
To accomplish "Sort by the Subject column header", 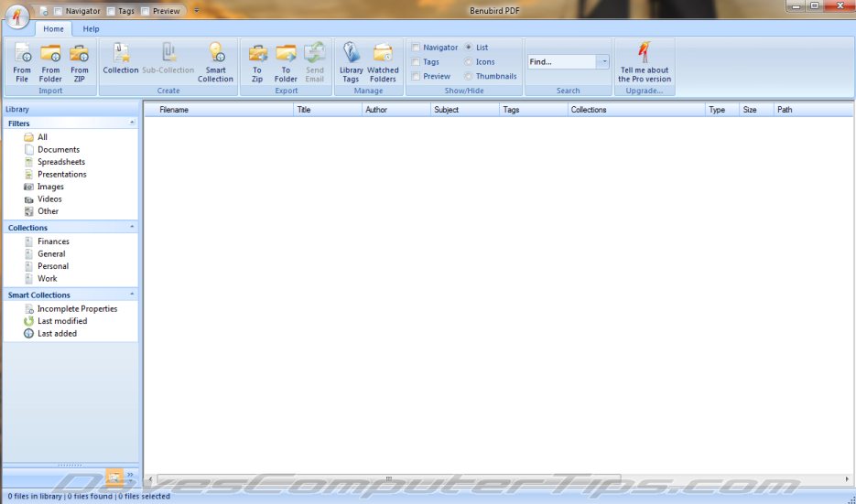I will 464,110.
